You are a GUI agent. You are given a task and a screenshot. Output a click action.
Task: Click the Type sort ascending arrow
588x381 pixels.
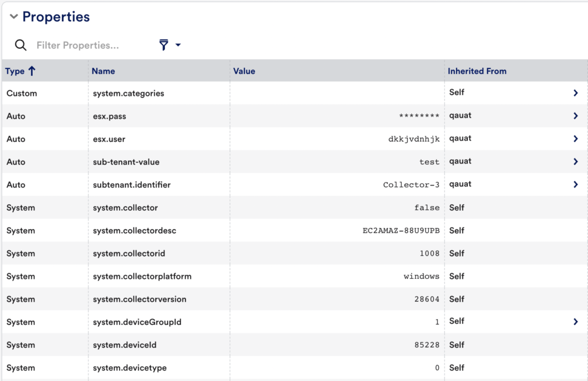point(32,71)
